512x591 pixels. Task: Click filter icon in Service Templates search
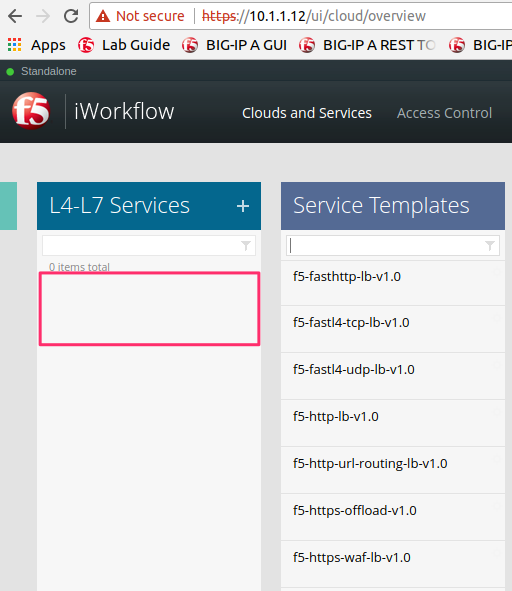click(490, 246)
